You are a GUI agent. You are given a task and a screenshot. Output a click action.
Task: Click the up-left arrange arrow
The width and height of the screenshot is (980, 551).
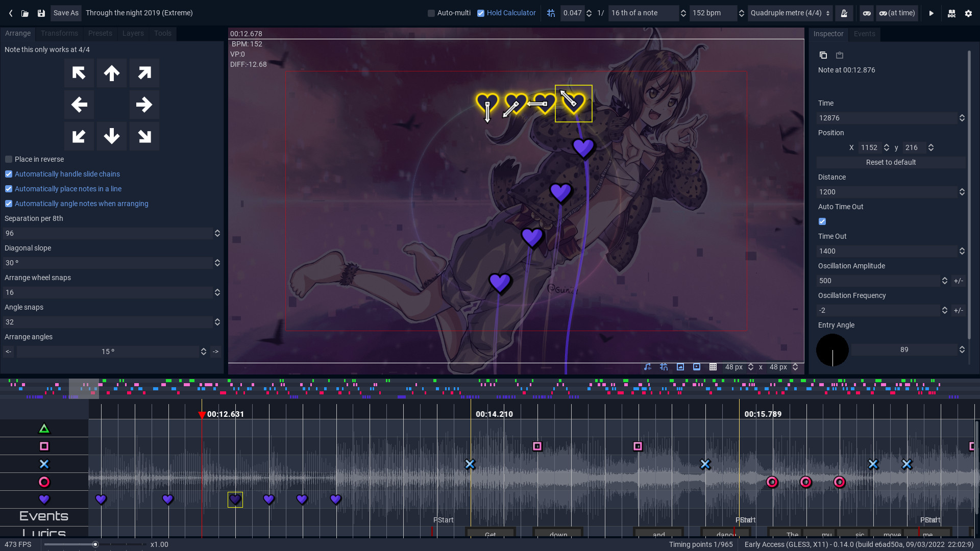[x=79, y=73]
